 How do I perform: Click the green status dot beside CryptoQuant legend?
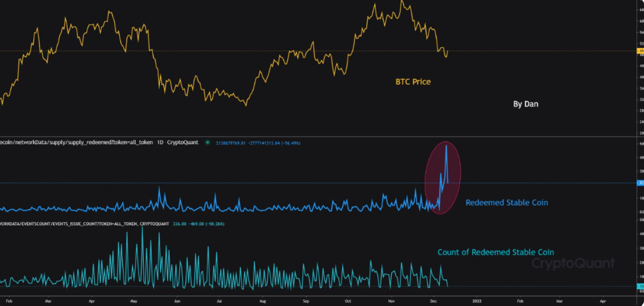[x=207, y=142]
